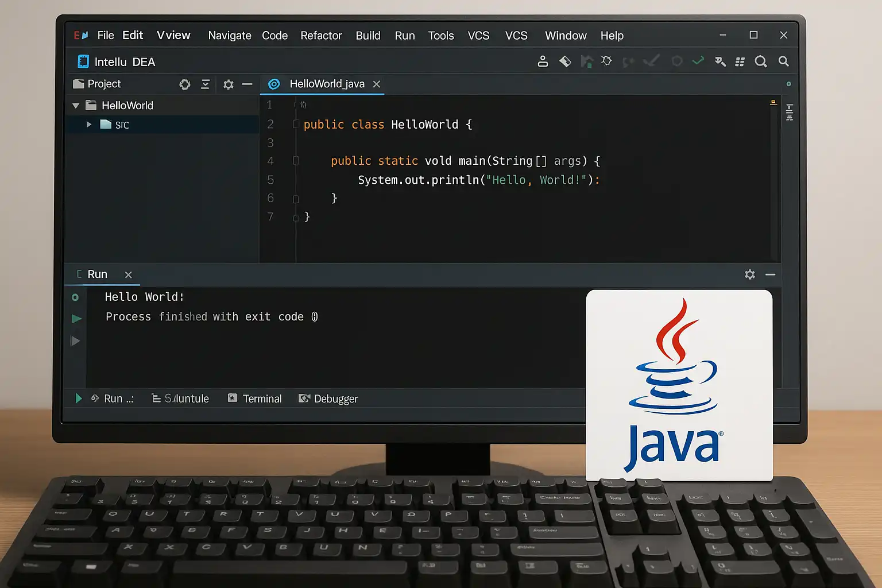Click the user account icon in the toolbar
The height and width of the screenshot is (588, 882).
click(543, 61)
